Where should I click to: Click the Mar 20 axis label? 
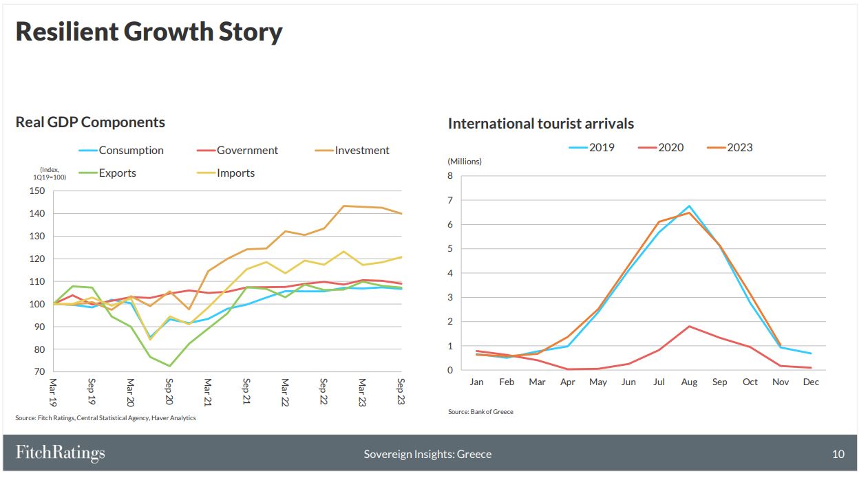(131, 391)
